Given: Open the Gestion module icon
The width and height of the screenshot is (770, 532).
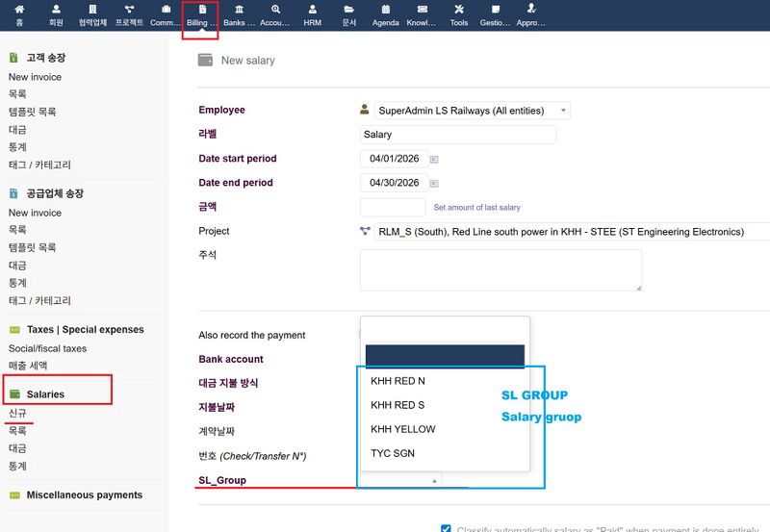Looking at the screenshot, I should [x=496, y=10].
